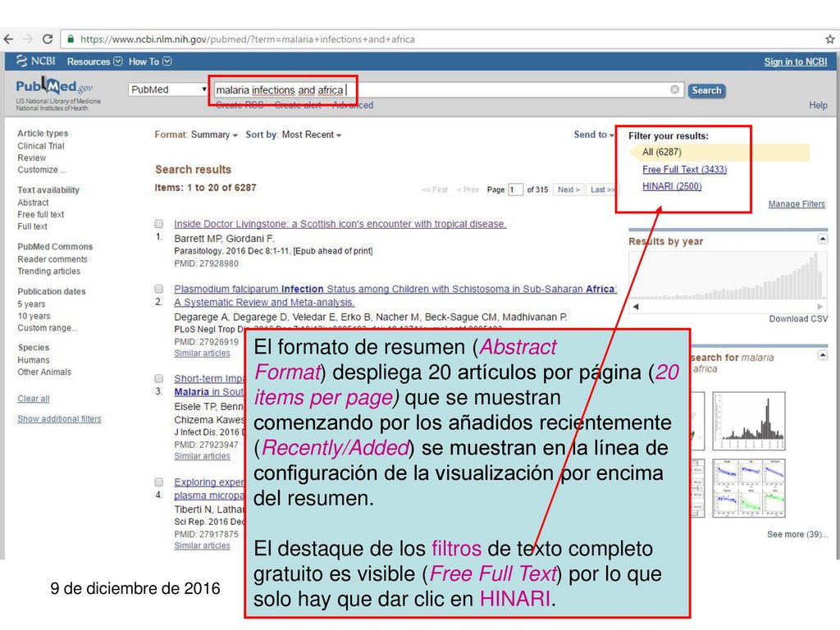Click the green padlock in the address bar
Image resolution: width=840 pixels, height=630 pixels.
click(71, 39)
